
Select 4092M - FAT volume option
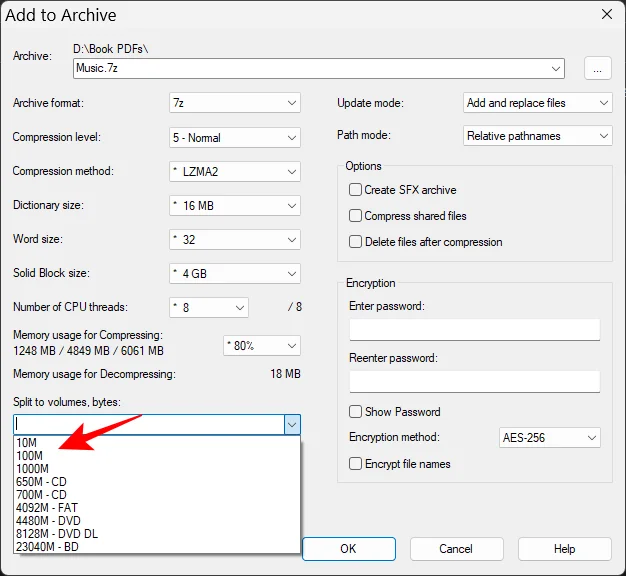157,508
